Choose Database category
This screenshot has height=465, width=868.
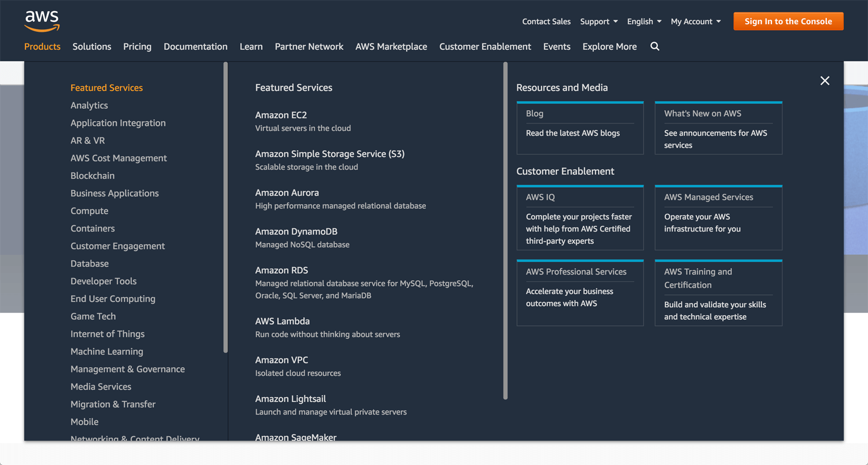point(90,263)
